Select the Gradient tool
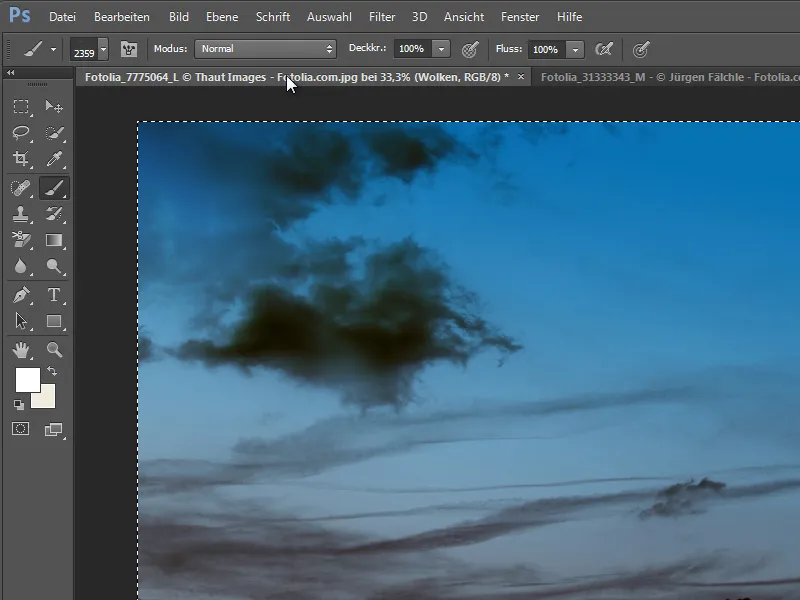 point(54,240)
